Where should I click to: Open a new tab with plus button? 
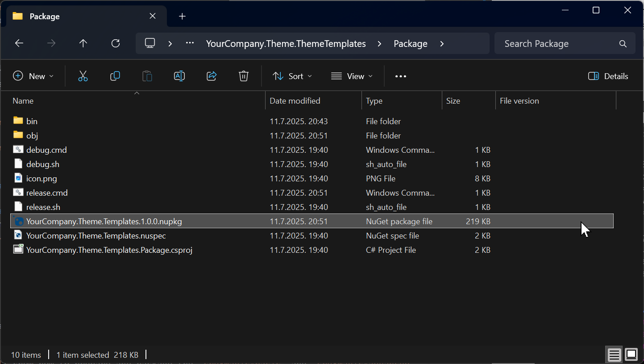(x=182, y=17)
